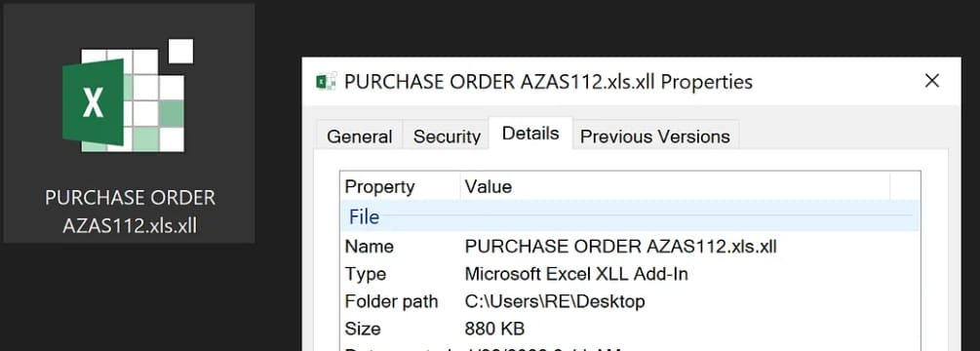Open the Security tab
This screenshot has height=351, width=980.
pos(447,136)
